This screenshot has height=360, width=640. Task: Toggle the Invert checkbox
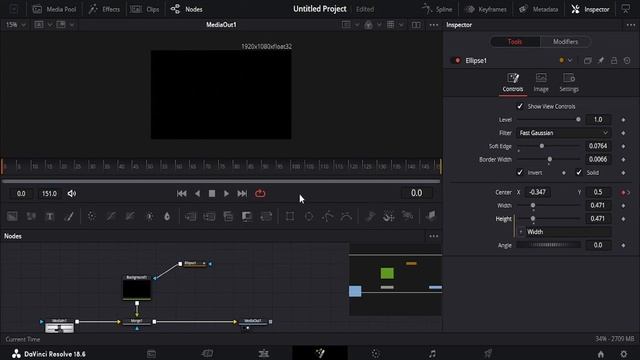520,172
